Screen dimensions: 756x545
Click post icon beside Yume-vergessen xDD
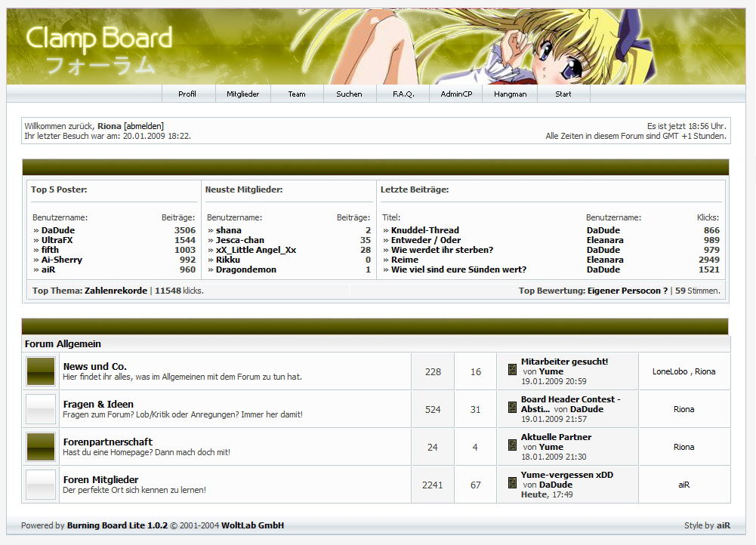coord(512,482)
